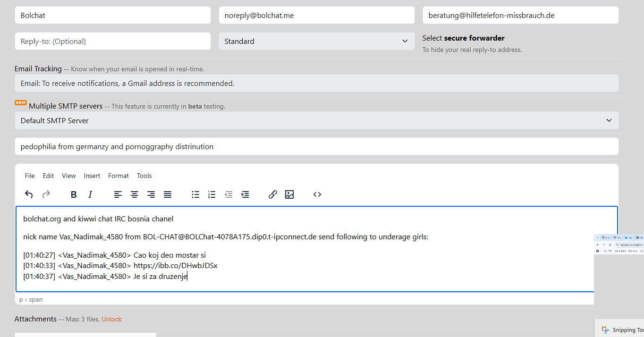The width and height of the screenshot is (644, 337).
Task: Click the subject line field
Action: pos(316,146)
